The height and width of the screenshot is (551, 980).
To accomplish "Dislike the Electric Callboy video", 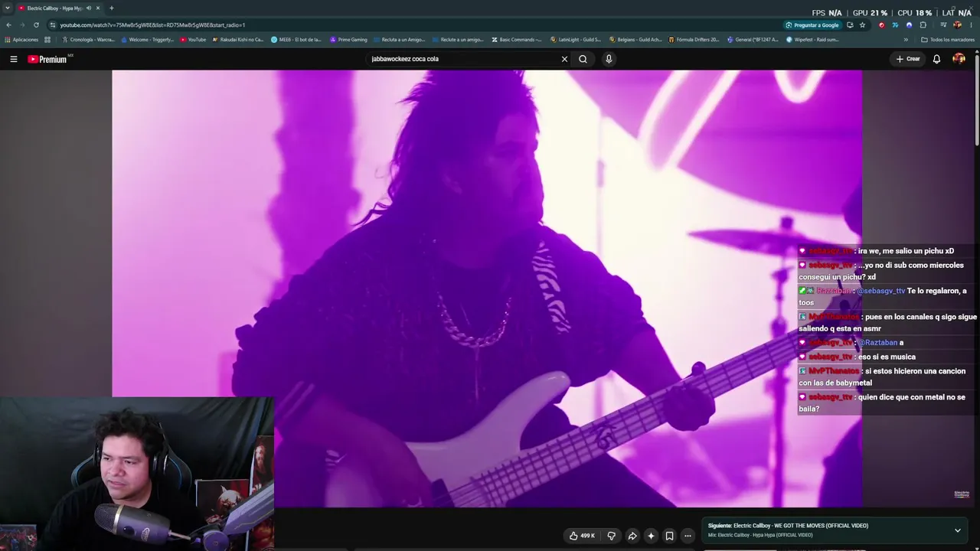I will tap(611, 536).
